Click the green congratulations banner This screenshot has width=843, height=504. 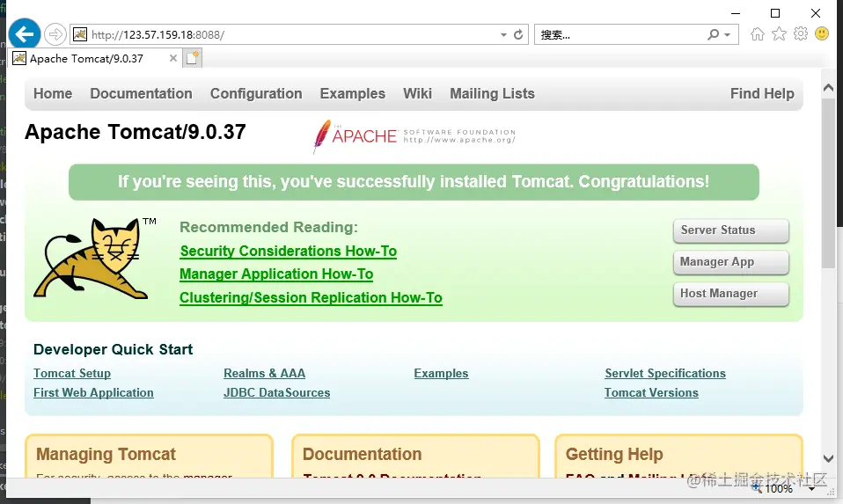[414, 182]
